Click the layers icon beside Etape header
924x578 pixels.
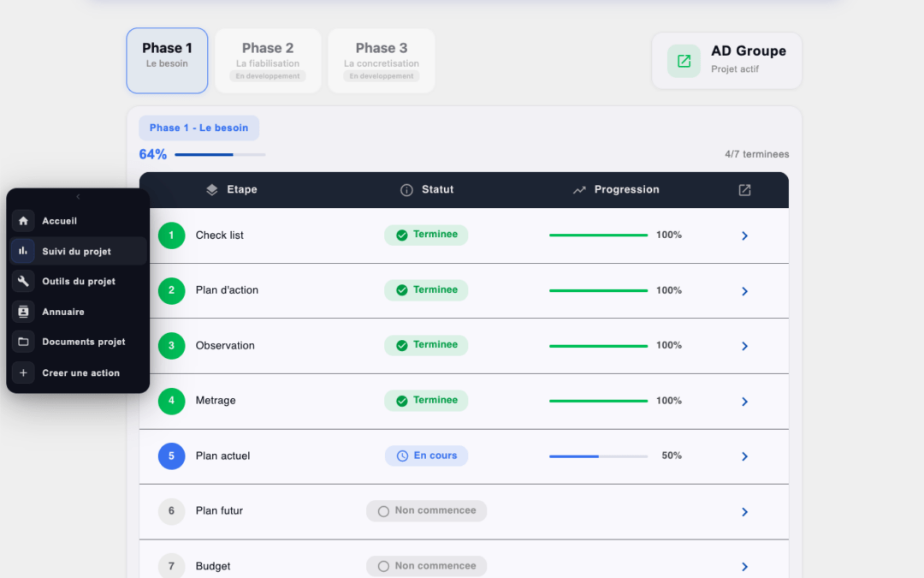[x=212, y=190]
